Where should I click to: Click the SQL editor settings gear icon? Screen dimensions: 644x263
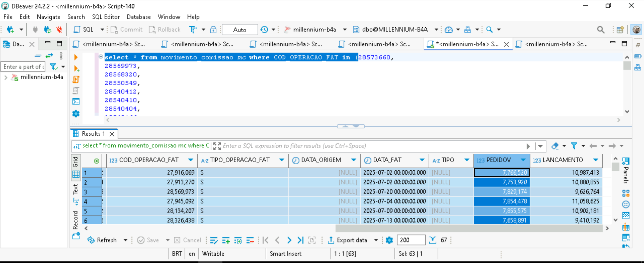76,114
